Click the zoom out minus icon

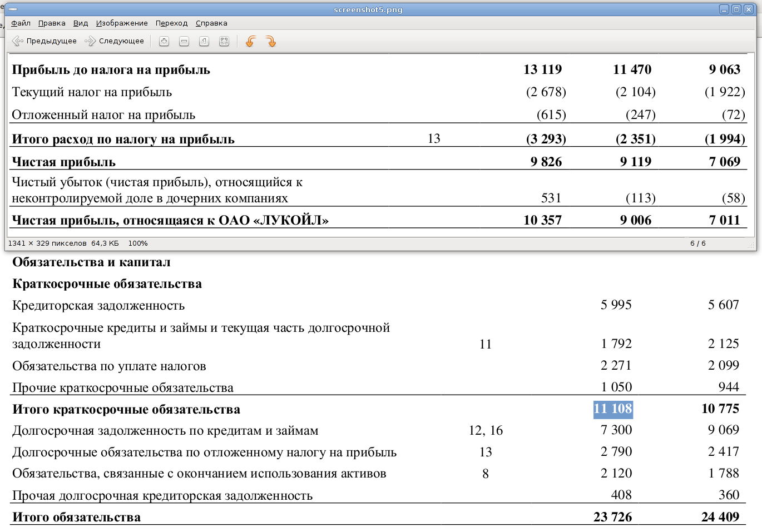tap(184, 41)
